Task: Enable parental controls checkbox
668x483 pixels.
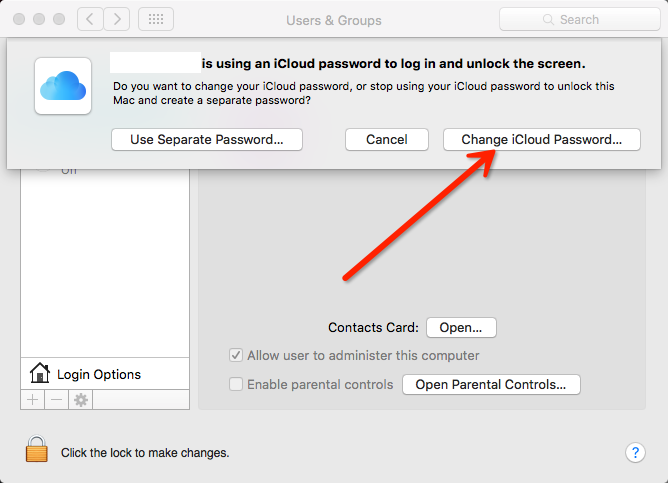Action: point(236,384)
